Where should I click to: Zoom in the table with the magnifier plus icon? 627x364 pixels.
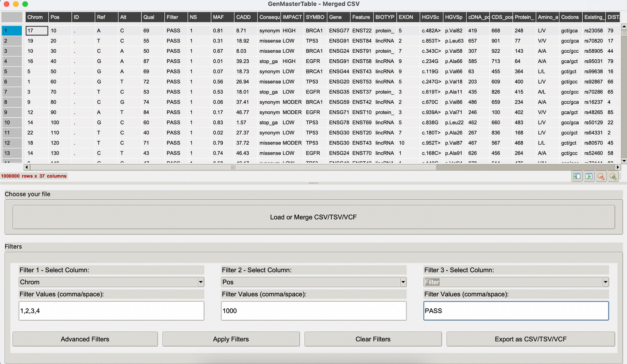pos(613,176)
